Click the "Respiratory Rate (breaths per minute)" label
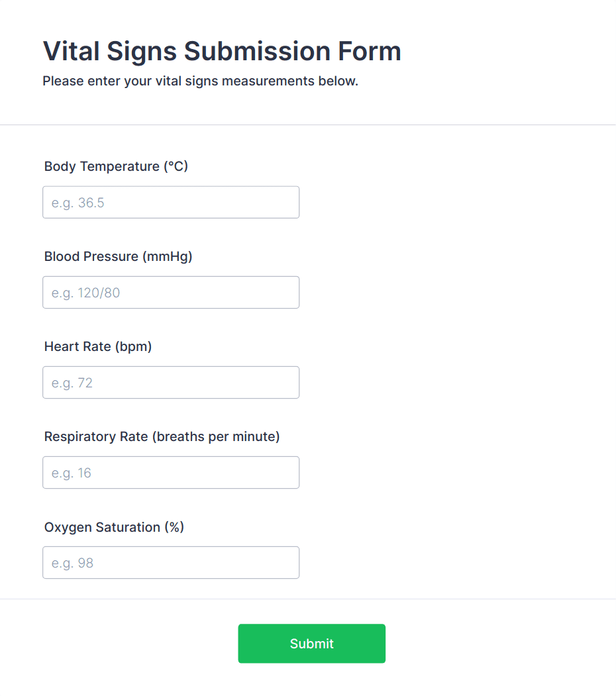 tap(162, 436)
